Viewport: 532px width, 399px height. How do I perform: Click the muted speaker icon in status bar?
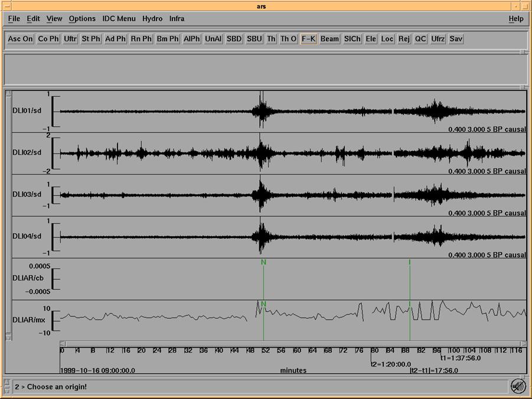(517, 386)
